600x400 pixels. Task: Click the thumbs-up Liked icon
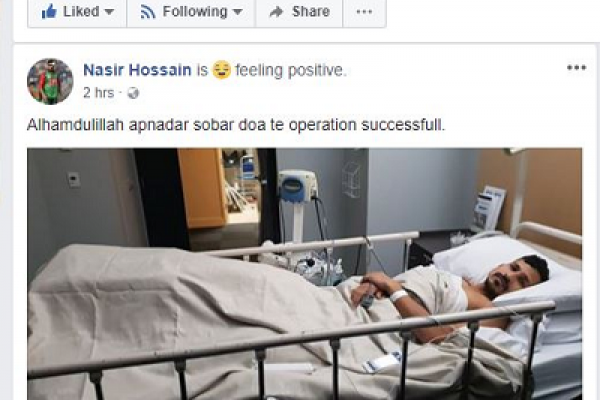pos(49,12)
